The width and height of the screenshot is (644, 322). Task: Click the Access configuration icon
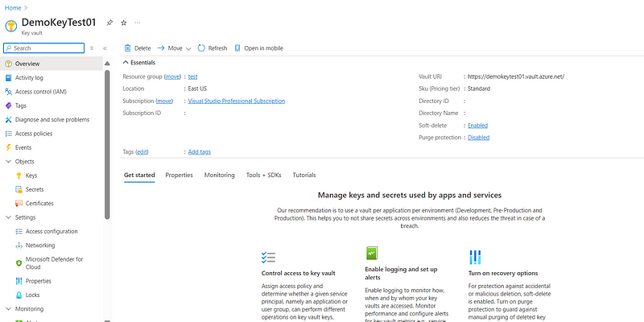[19, 231]
